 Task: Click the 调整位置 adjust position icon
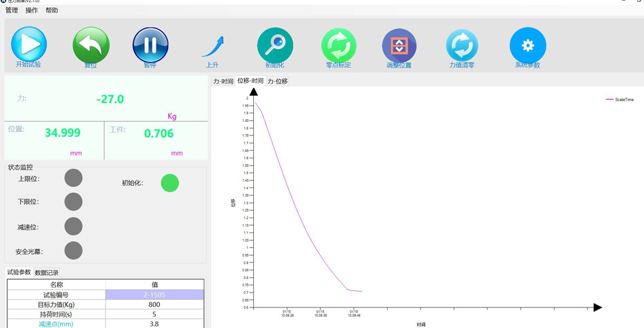[x=399, y=46]
